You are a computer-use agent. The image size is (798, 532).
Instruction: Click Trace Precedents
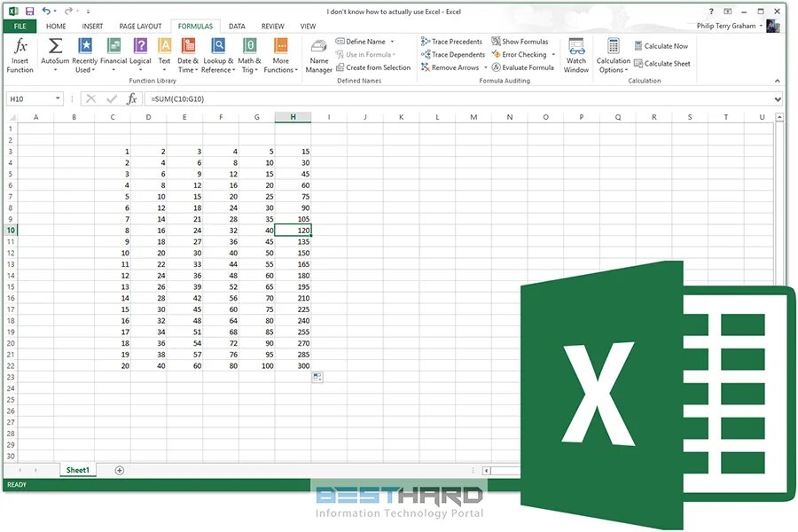point(451,42)
